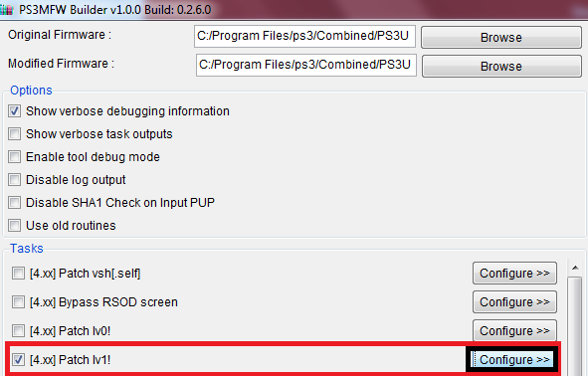Expand Configure for Bypass RSOD screen
Screen dimensions: 588x376
point(514,301)
